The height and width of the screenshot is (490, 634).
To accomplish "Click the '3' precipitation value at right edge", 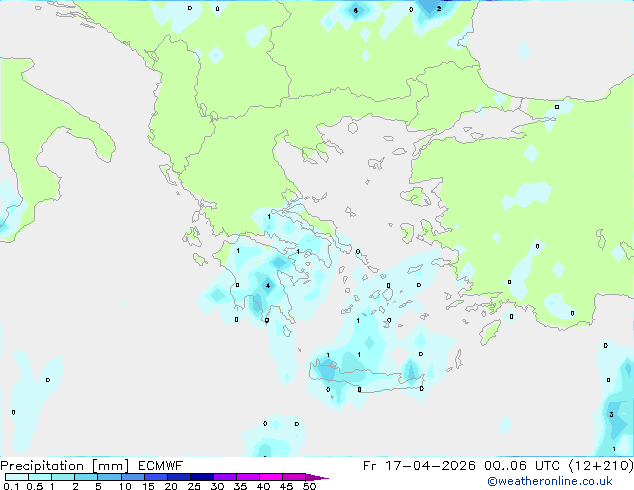I will point(611,414).
